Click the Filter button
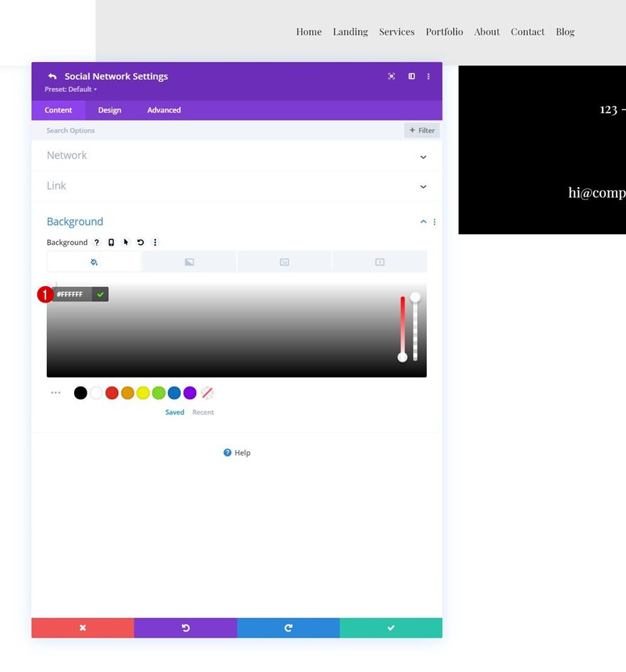Viewport: 626px width, 672px height. click(x=422, y=130)
